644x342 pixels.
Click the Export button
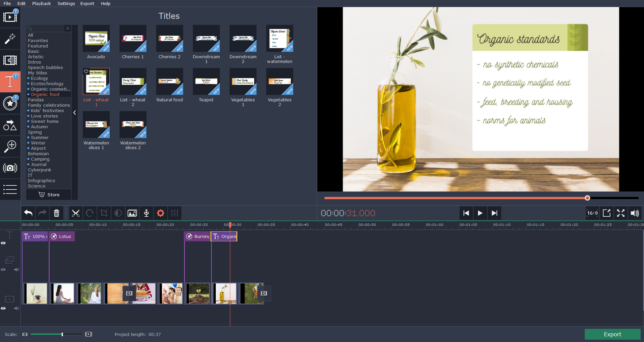[612, 334]
